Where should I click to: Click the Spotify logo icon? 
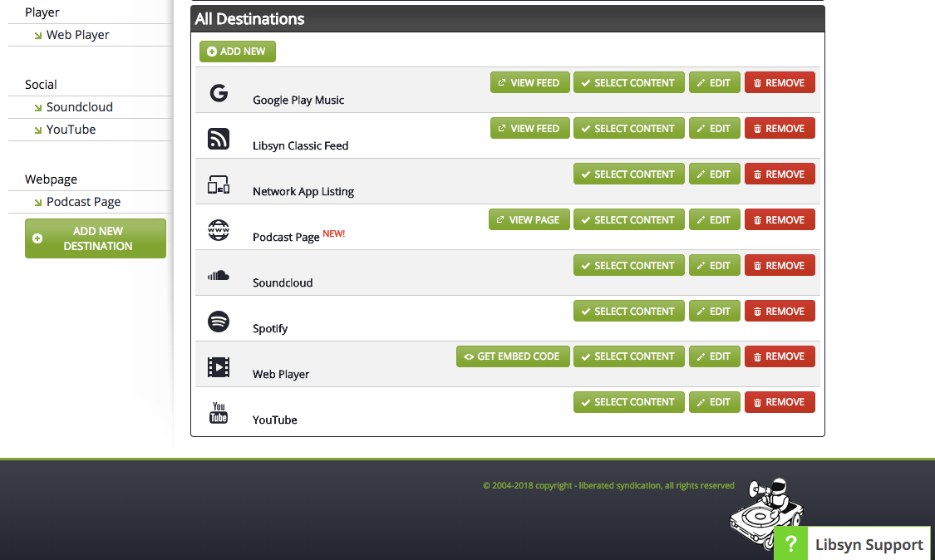(219, 322)
